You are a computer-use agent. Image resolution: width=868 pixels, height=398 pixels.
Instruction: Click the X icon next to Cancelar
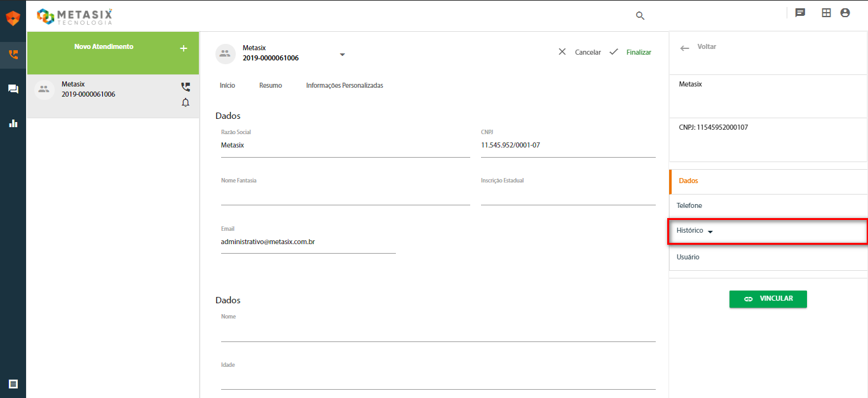click(x=562, y=51)
